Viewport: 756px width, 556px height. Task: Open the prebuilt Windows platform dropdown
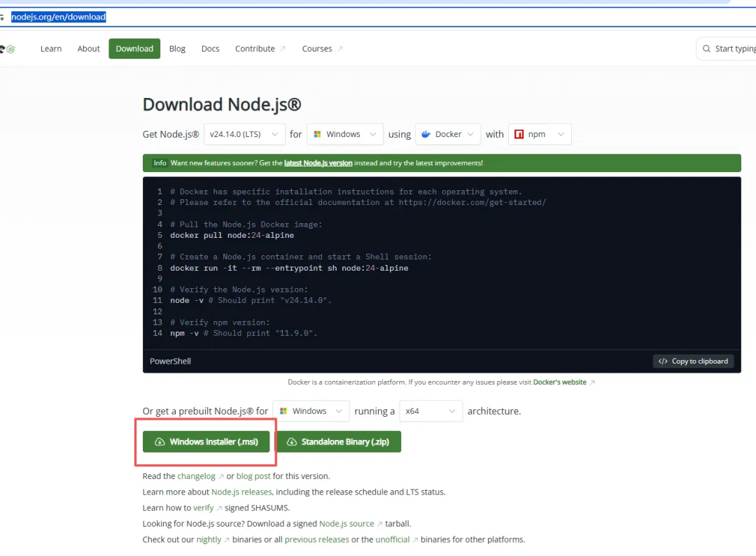point(311,411)
